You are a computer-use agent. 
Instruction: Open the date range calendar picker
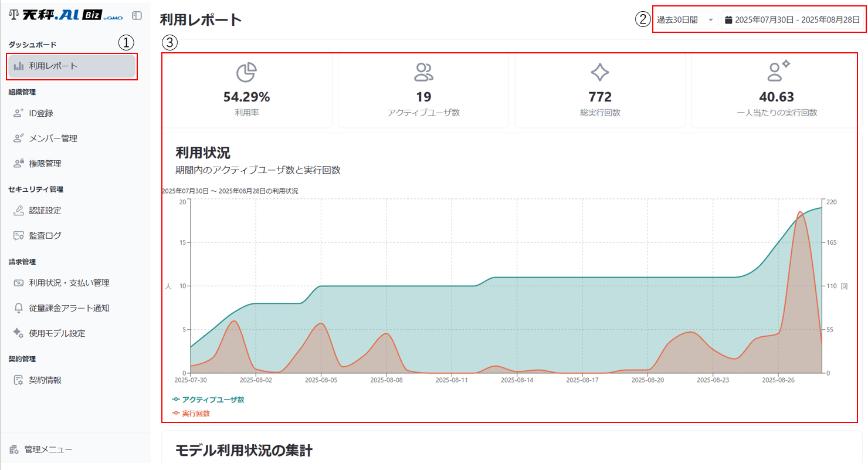[x=728, y=19]
